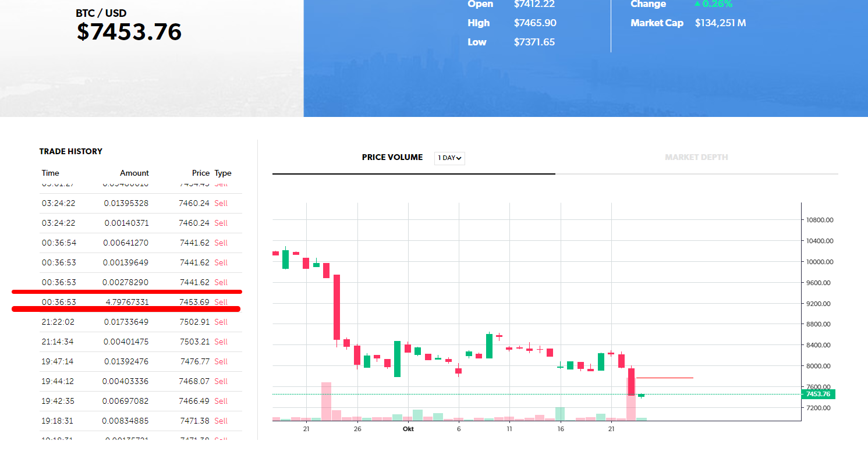Click the 6 date label on chart axis

[459, 429]
